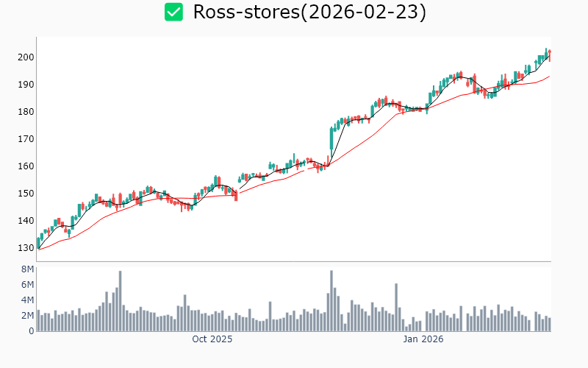This screenshot has height=368, width=588.
Task: Select the 2M volume axis label
Action: tap(26, 316)
